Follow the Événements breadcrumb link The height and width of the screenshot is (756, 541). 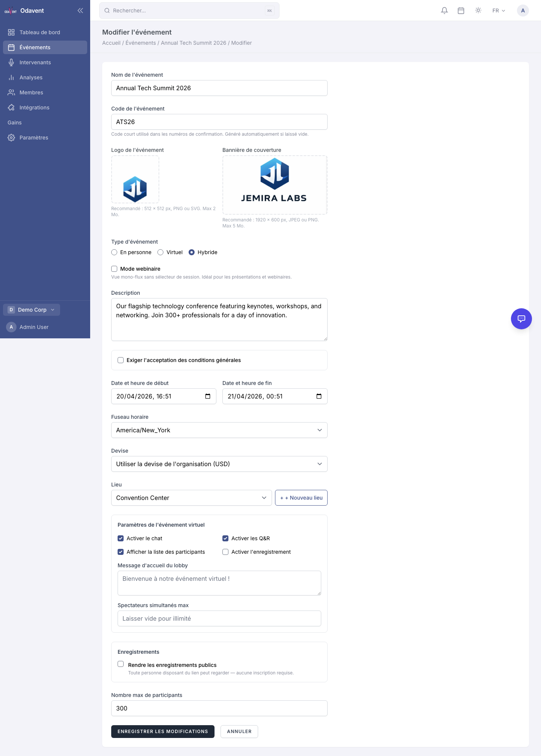141,43
